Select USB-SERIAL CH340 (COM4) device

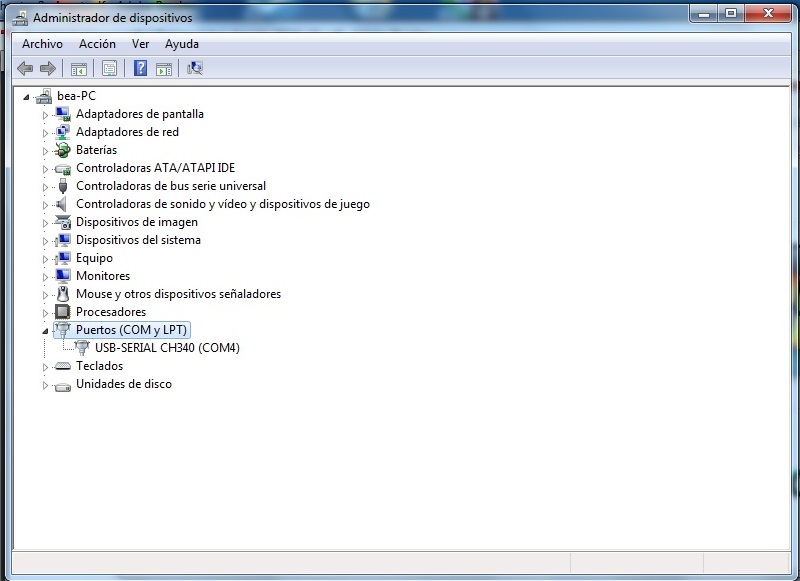[167, 348]
